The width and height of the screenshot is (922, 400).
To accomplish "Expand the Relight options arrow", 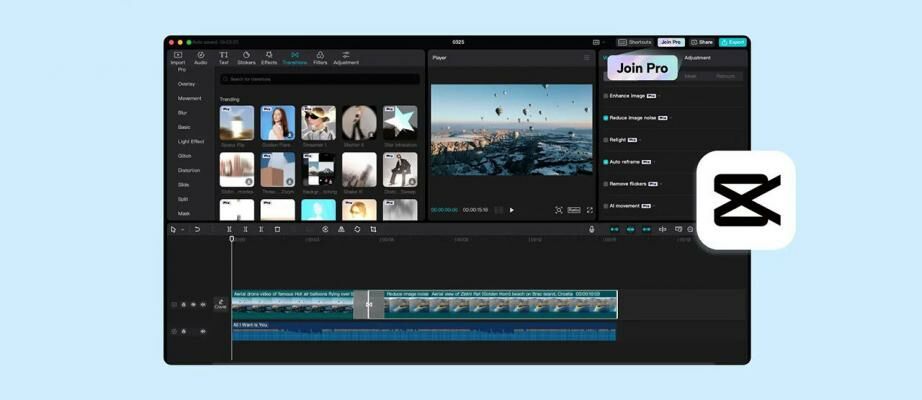I will [x=640, y=140].
